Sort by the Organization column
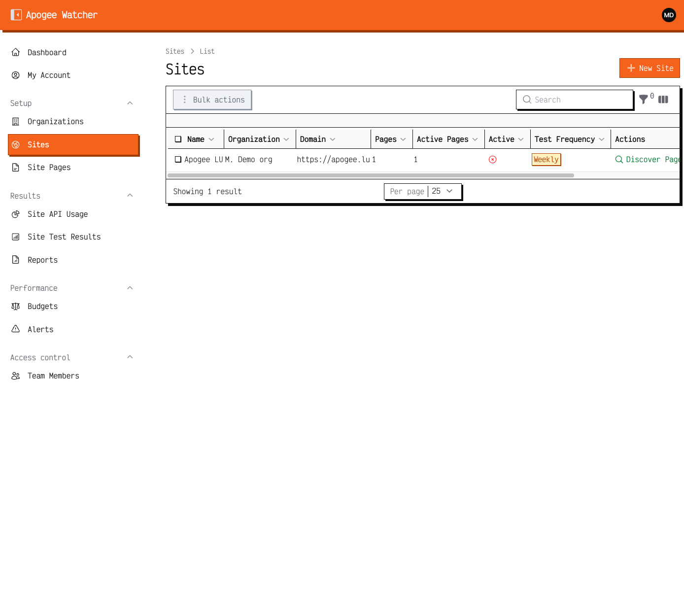684x616 pixels. pyautogui.click(x=259, y=139)
